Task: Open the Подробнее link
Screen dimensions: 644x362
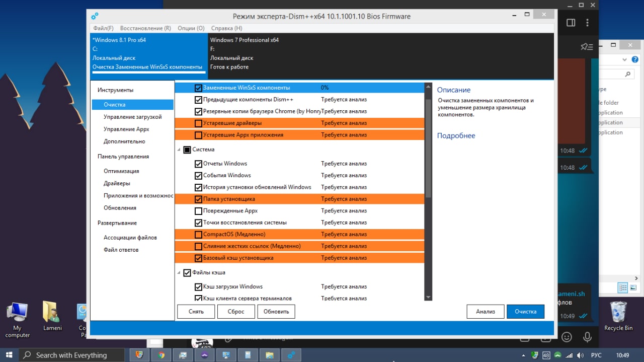Action: (x=456, y=135)
